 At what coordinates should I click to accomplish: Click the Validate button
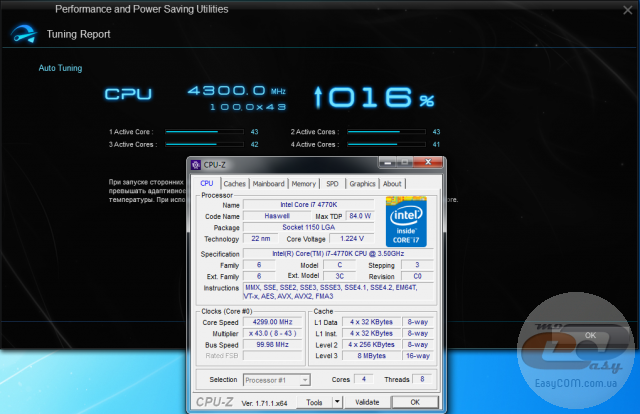pos(367,402)
